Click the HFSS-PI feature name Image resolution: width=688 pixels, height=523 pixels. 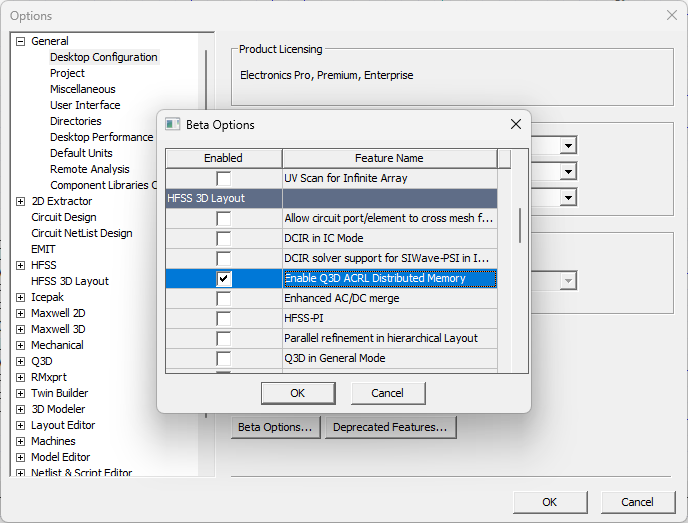pos(304,318)
